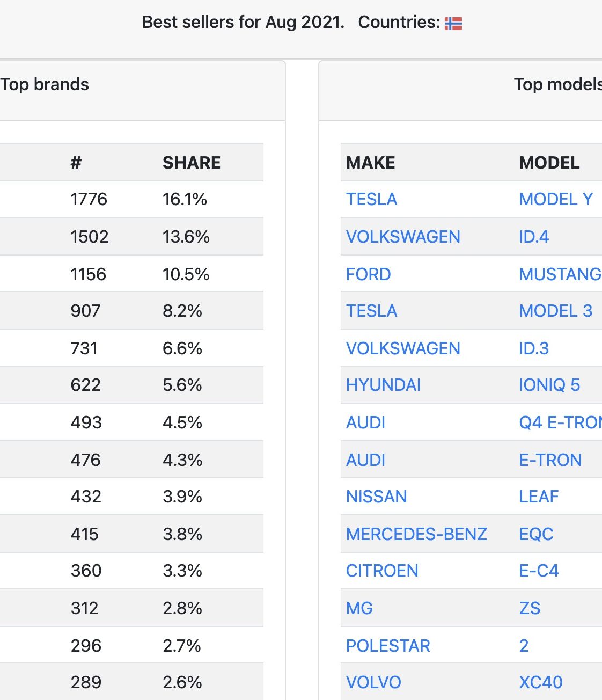Open the MUSTANG model link
The height and width of the screenshot is (700, 602).
(560, 274)
